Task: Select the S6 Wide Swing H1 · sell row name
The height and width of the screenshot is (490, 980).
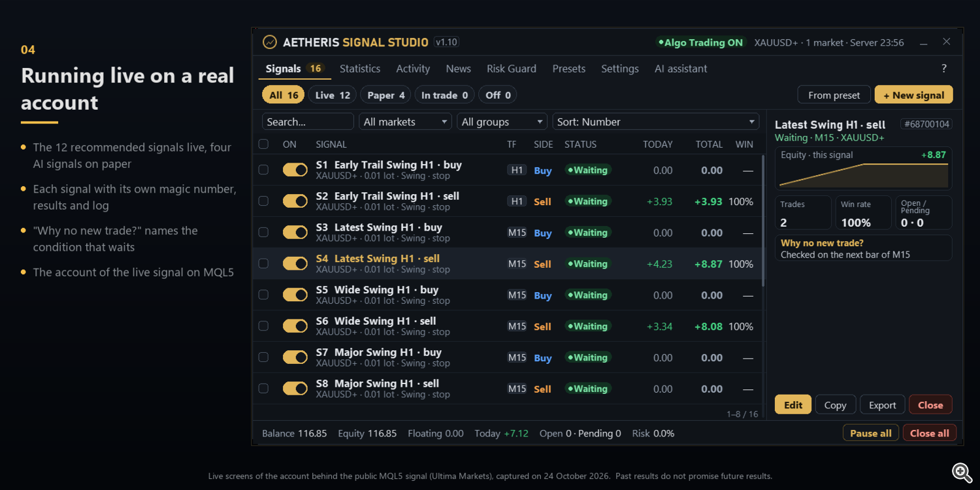Action: pos(376,321)
